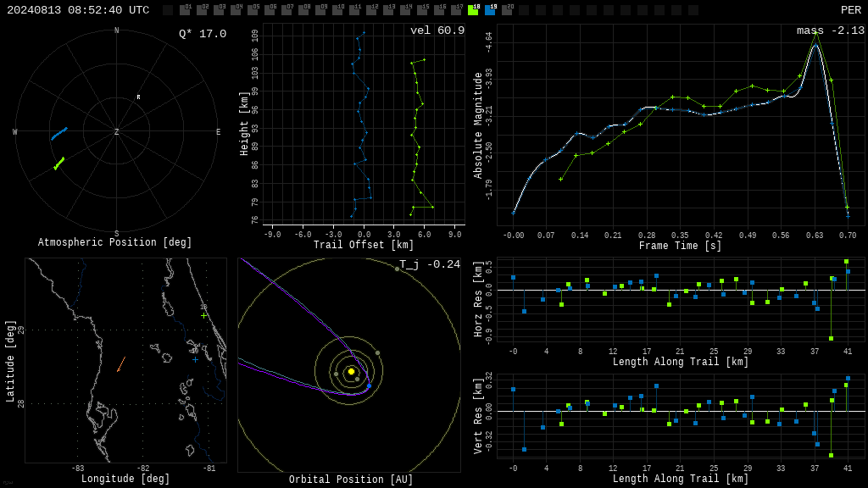
Task: Click the Q* 17.0 quality value
Action: 203,34
